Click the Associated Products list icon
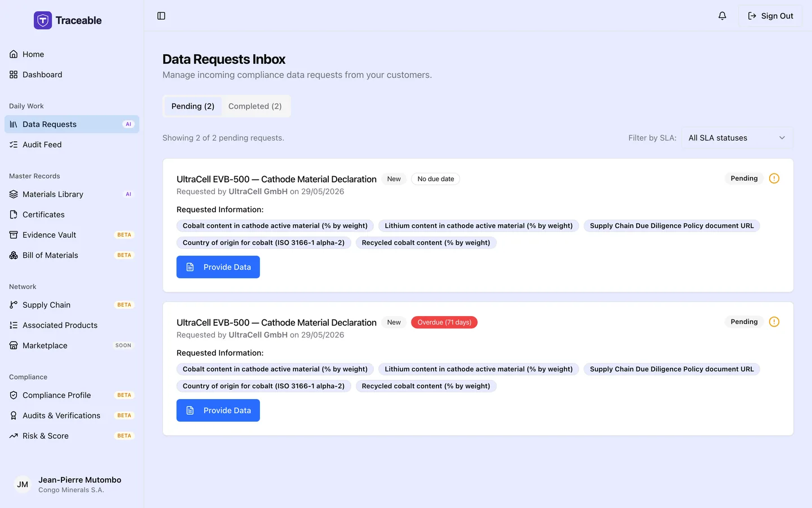This screenshot has width=812, height=508. [14, 325]
